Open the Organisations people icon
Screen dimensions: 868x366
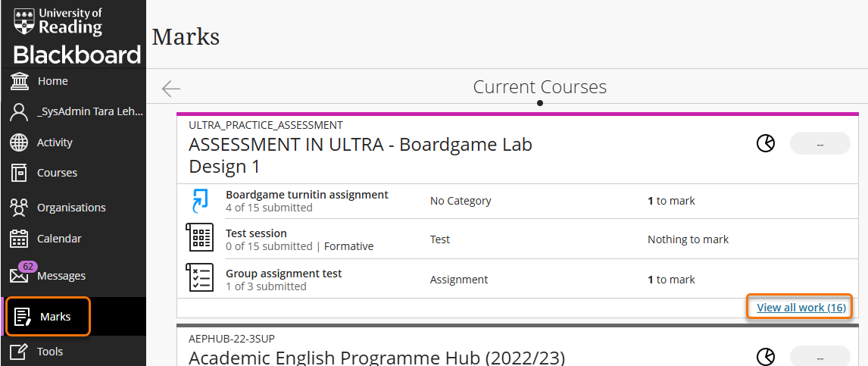[19, 208]
